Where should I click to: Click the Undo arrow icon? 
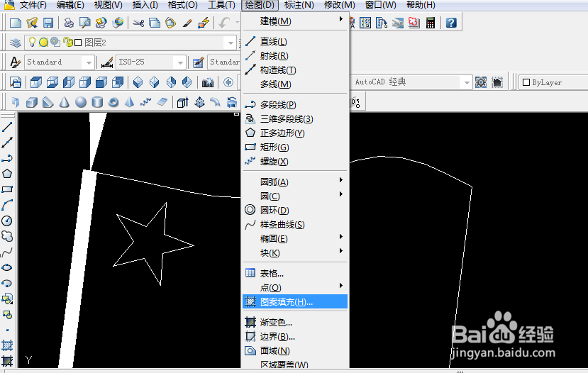(224, 23)
